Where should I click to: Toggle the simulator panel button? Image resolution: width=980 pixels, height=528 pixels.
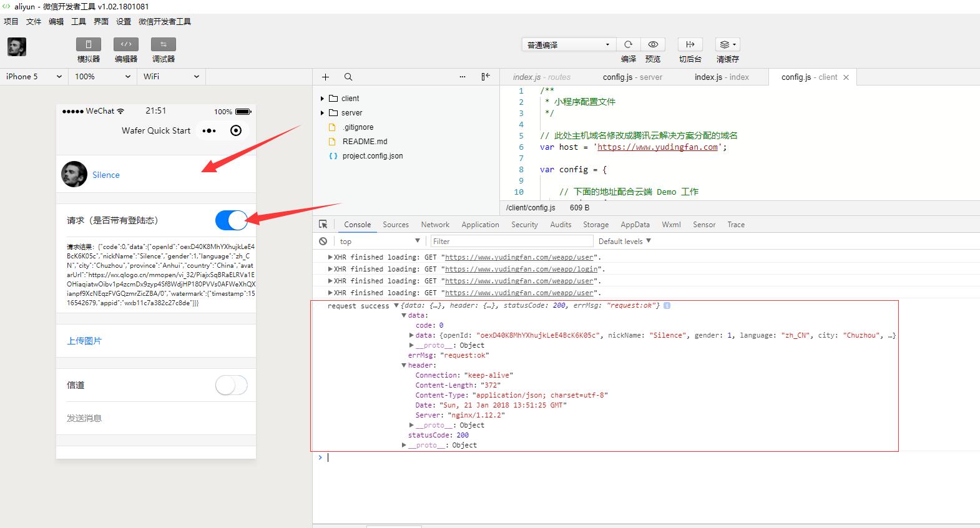coord(88,44)
